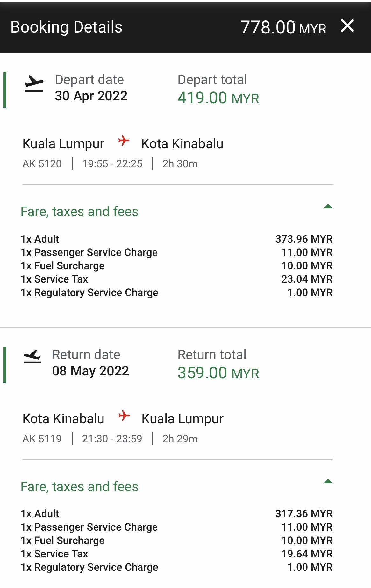The height and width of the screenshot is (588, 371).
Task: Click red plane icon after Kota Kinabalu
Action: coord(124,416)
